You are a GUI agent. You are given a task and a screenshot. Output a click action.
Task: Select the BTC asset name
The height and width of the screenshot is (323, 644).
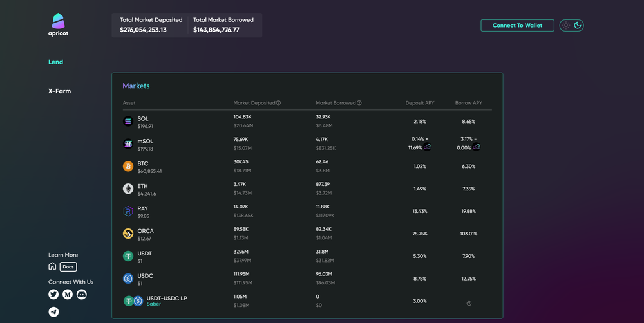click(x=143, y=163)
